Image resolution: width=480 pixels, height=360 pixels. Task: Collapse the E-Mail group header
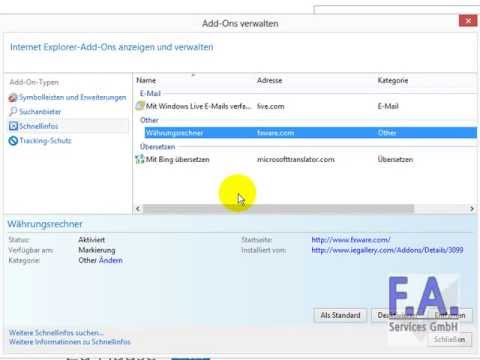coord(150,93)
